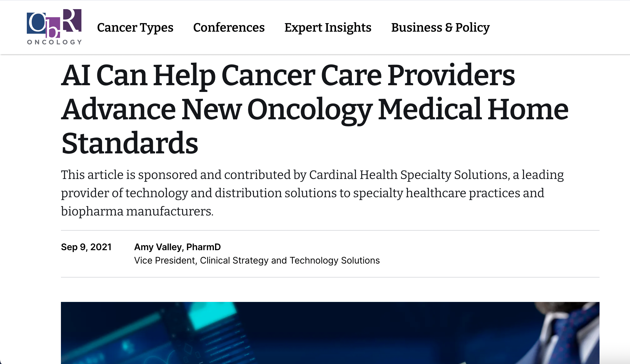Select the author's job title text

click(257, 261)
